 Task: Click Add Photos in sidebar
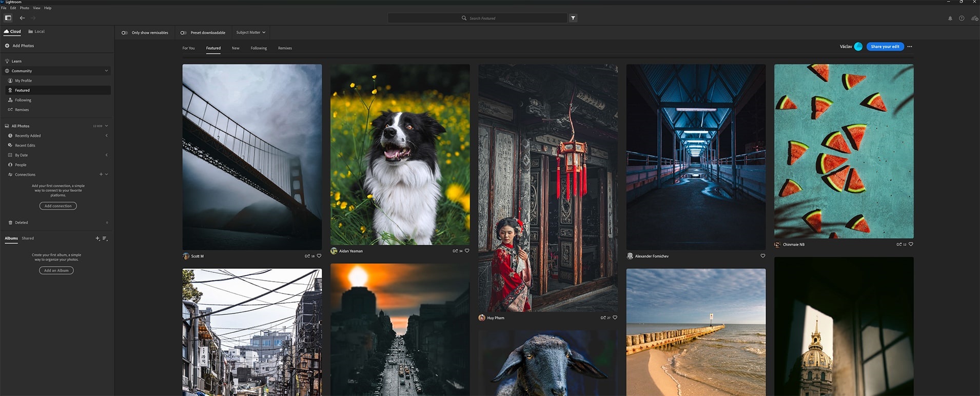point(19,46)
